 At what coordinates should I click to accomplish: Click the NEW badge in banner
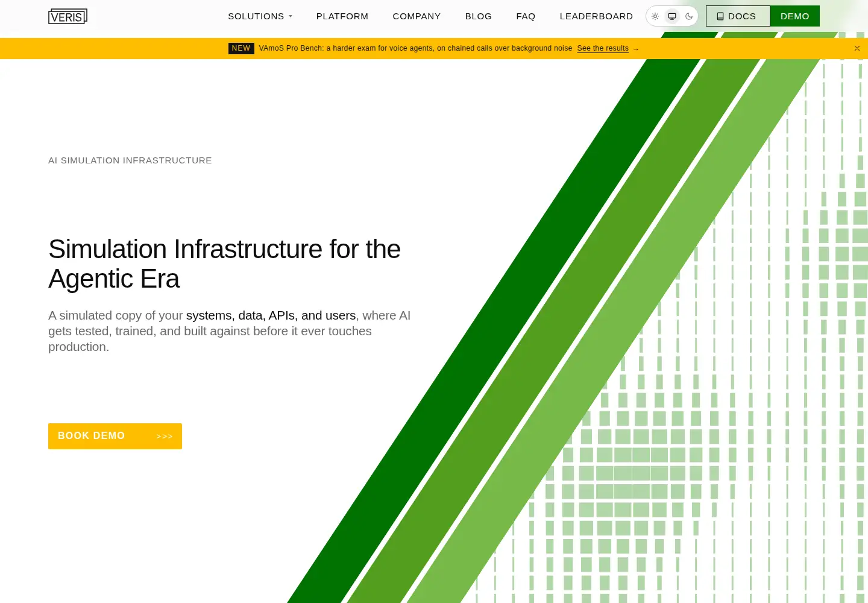pyautogui.click(x=241, y=48)
